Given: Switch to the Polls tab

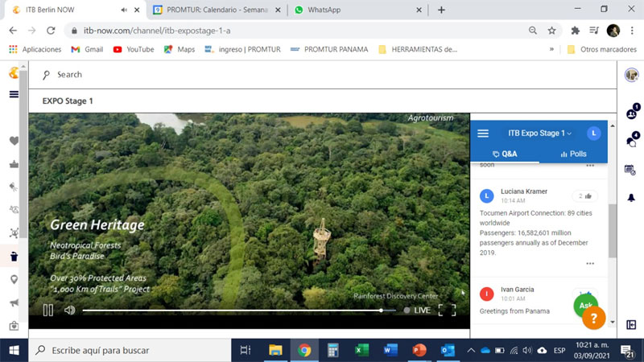Looking at the screenshot, I should tap(573, 154).
